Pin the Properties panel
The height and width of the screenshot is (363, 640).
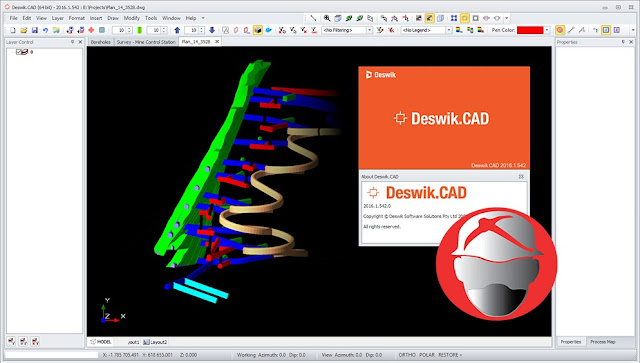click(623, 42)
